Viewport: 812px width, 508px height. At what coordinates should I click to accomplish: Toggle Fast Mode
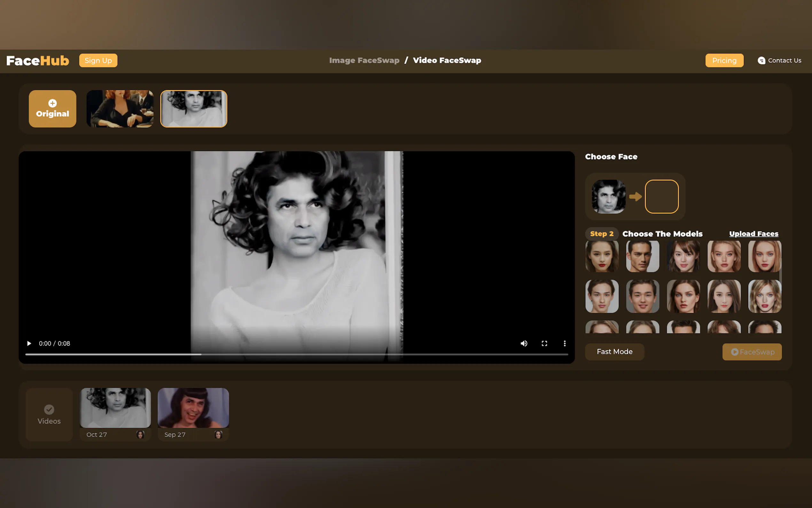point(614,352)
